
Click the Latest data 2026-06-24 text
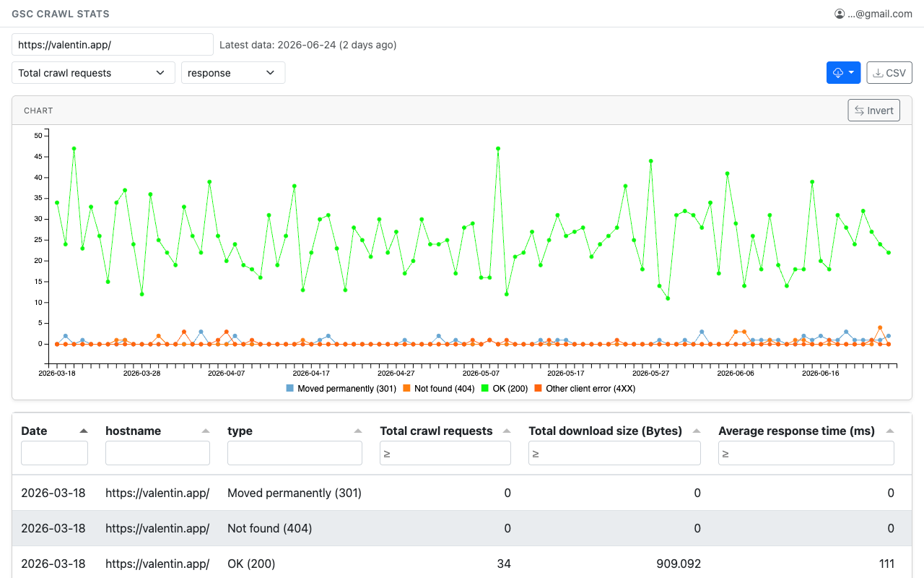point(308,45)
